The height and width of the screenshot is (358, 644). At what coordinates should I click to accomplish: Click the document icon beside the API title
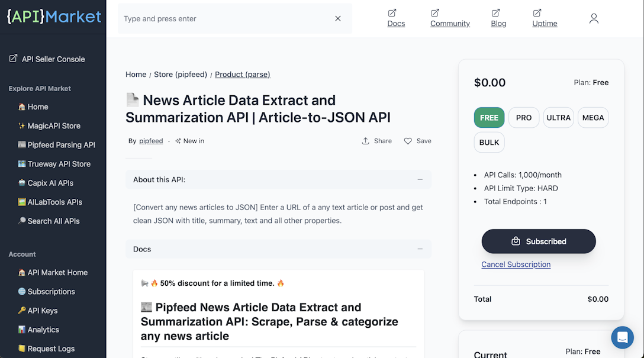pyautogui.click(x=132, y=100)
